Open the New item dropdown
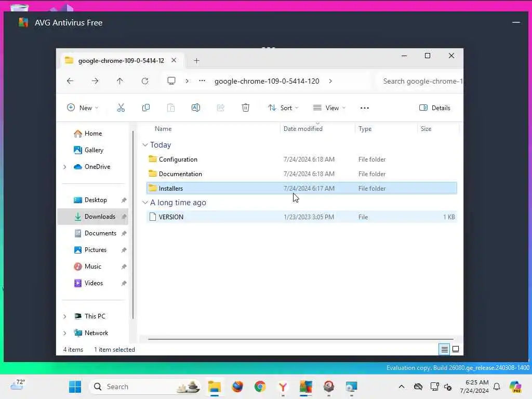Viewport: 532px width, 399px height. 83,108
